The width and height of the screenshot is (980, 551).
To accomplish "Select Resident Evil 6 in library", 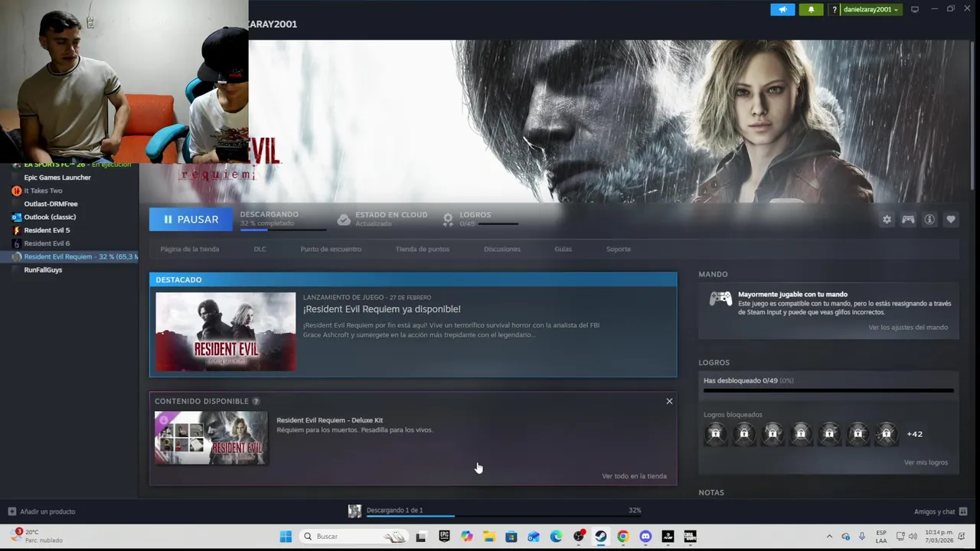I will [x=46, y=243].
